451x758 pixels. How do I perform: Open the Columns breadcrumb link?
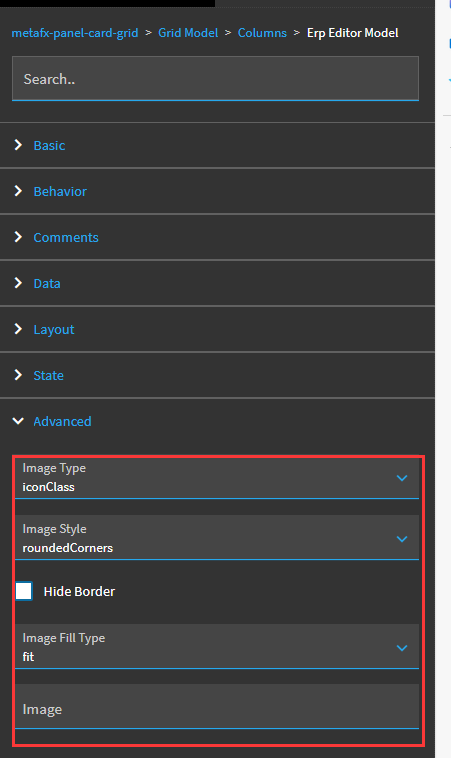262,33
